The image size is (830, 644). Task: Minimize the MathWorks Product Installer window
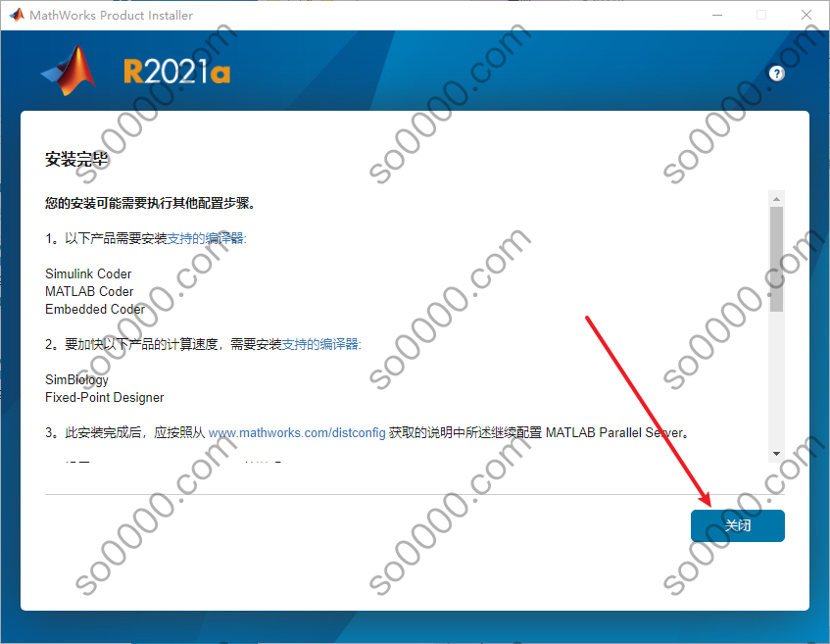point(717,15)
